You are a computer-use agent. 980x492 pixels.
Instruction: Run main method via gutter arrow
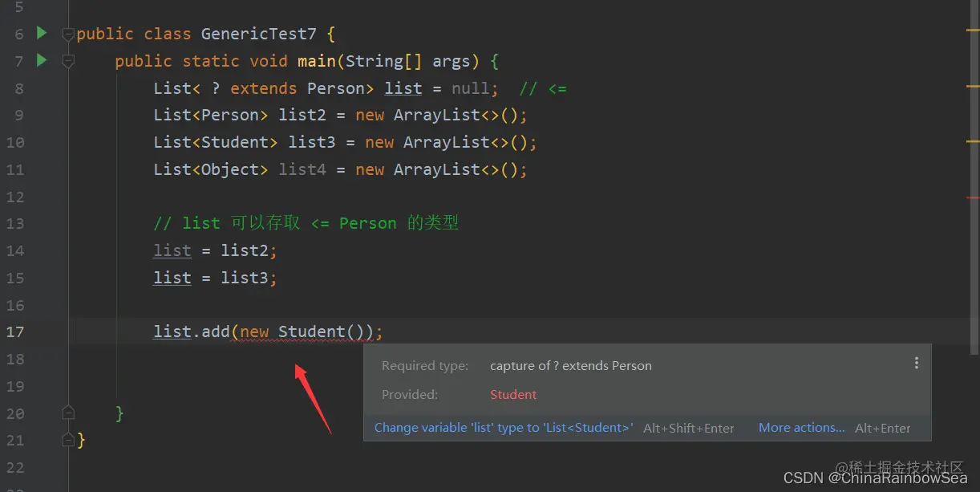tap(42, 60)
